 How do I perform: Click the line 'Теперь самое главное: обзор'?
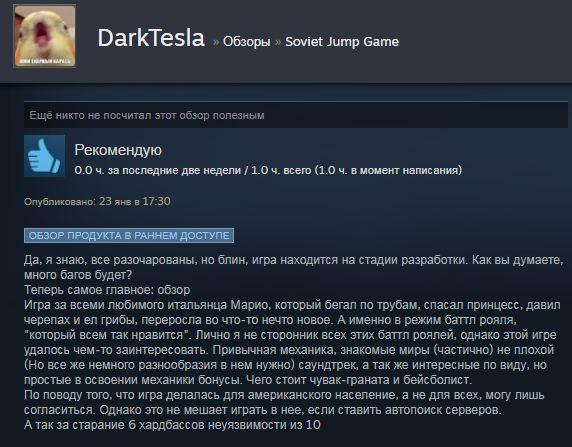click(x=107, y=290)
